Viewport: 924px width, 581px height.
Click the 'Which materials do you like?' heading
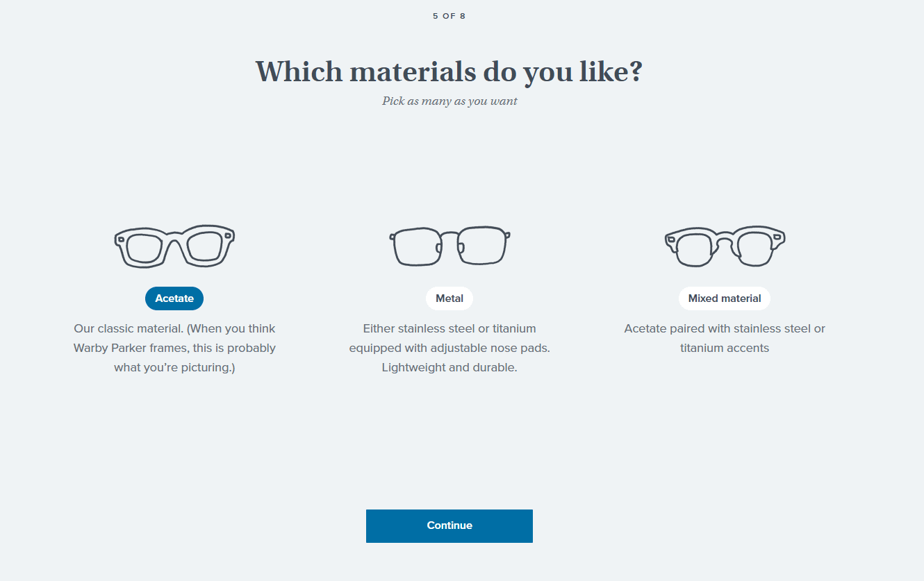(449, 71)
